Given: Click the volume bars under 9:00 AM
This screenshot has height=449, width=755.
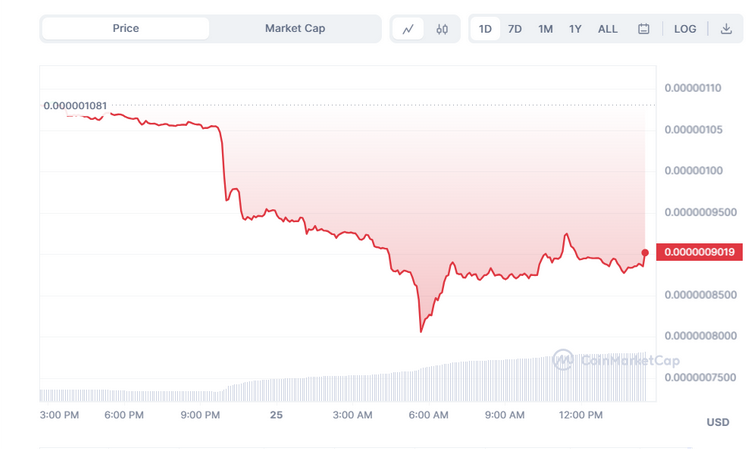Looking at the screenshot, I should [x=504, y=380].
